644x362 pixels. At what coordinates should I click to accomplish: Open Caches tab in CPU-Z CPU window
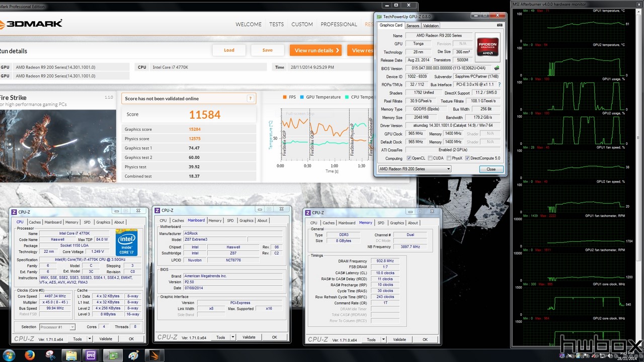tap(35, 222)
